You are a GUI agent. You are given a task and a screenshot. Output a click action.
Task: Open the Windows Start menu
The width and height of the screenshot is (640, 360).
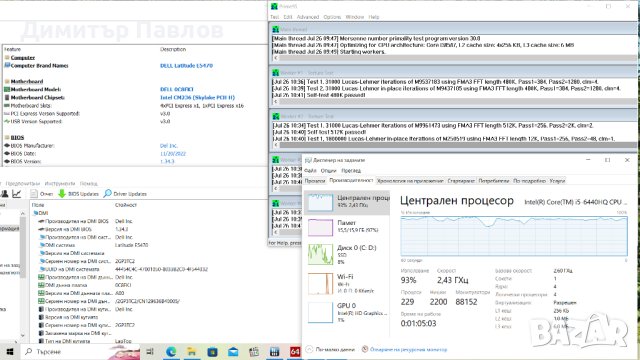(x=10, y=351)
